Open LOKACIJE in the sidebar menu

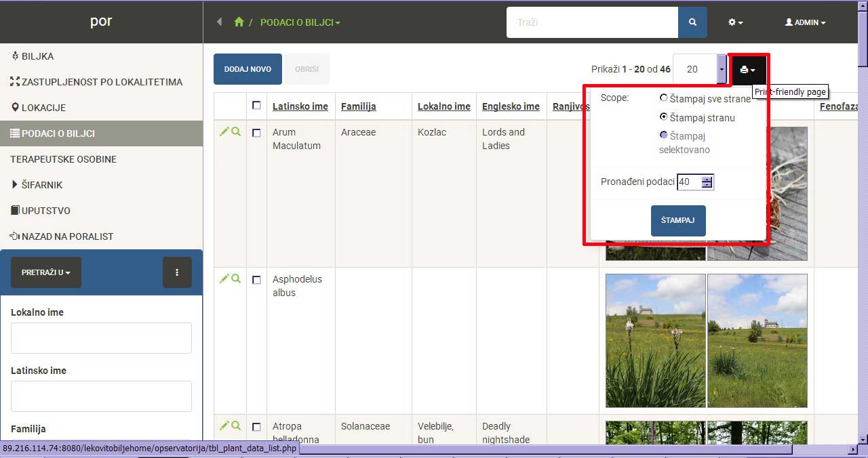pos(43,108)
